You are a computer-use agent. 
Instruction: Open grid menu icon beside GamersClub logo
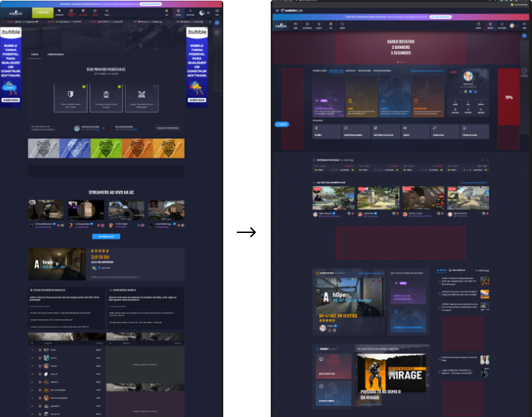click(277, 11)
